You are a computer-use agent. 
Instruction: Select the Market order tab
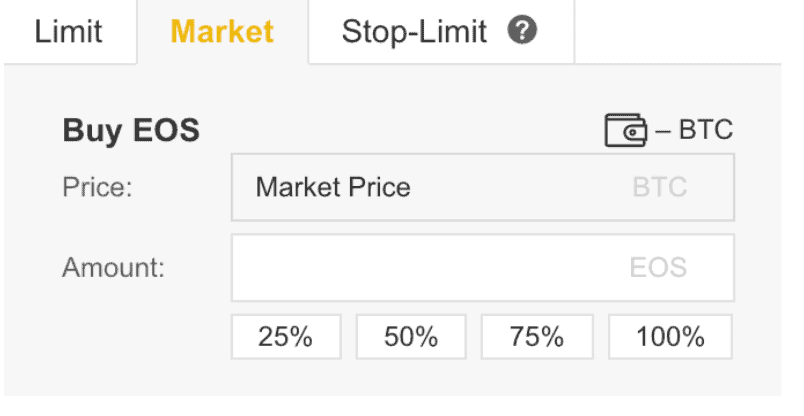coord(222,32)
